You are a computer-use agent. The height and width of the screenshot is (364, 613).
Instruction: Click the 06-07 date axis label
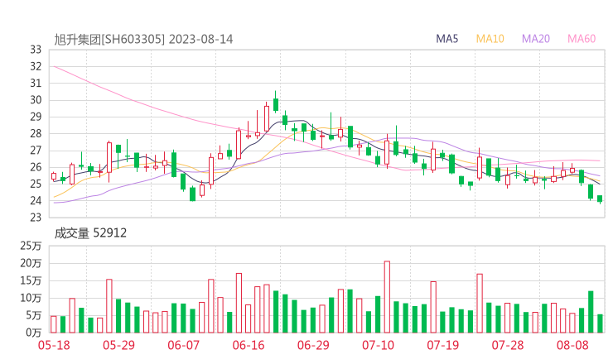click(x=183, y=345)
